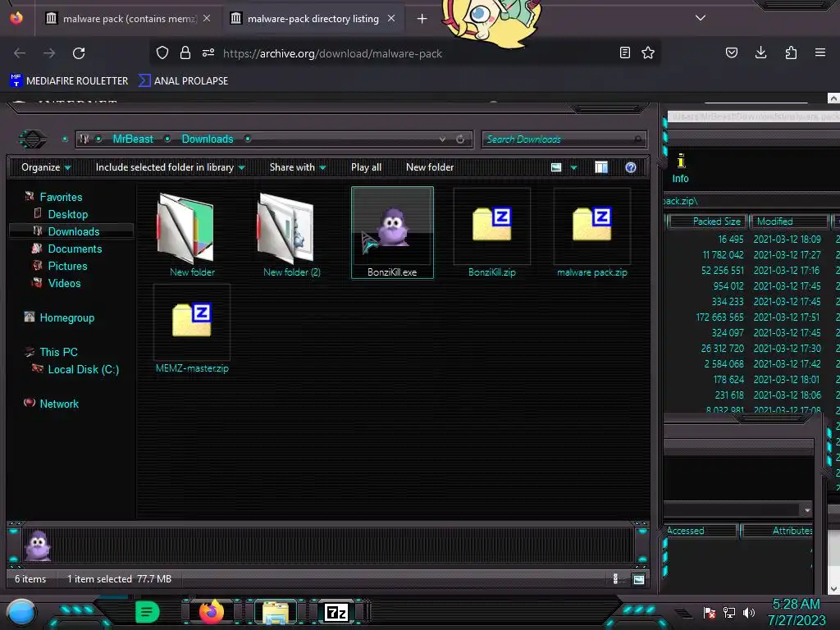Open the Windows Start orb
This screenshot has width=840, height=630.
tap(21, 612)
